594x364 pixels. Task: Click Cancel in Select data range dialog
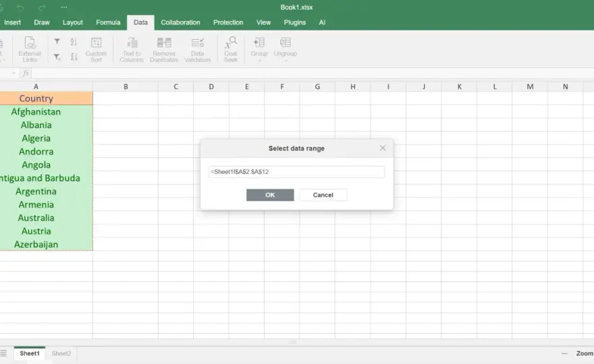[323, 195]
